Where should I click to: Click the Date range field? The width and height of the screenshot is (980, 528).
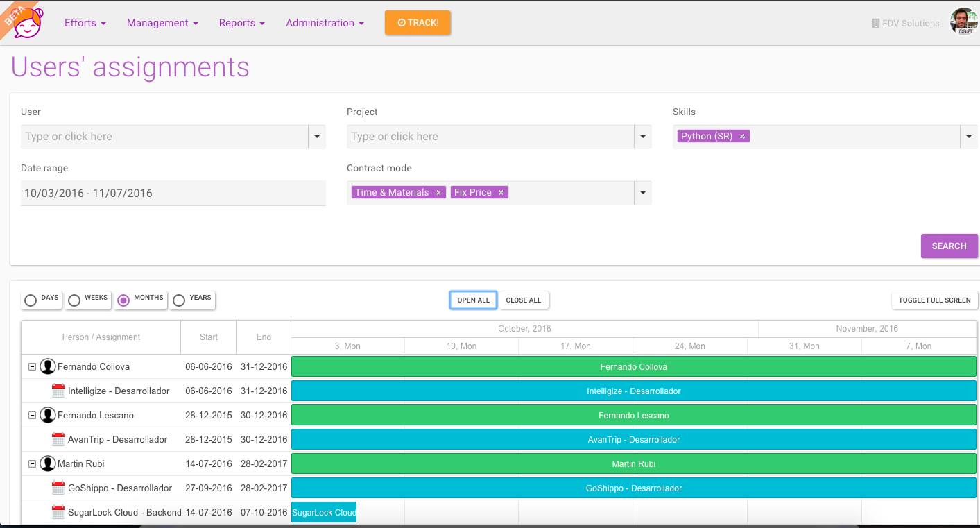[173, 193]
